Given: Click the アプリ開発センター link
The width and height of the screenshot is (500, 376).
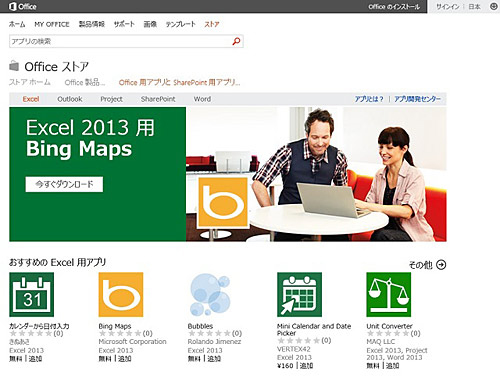Looking at the screenshot, I should point(417,99).
